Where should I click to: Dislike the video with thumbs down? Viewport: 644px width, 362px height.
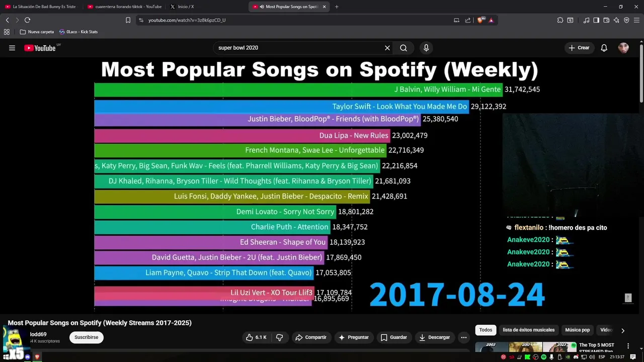[x=280, y=337]
